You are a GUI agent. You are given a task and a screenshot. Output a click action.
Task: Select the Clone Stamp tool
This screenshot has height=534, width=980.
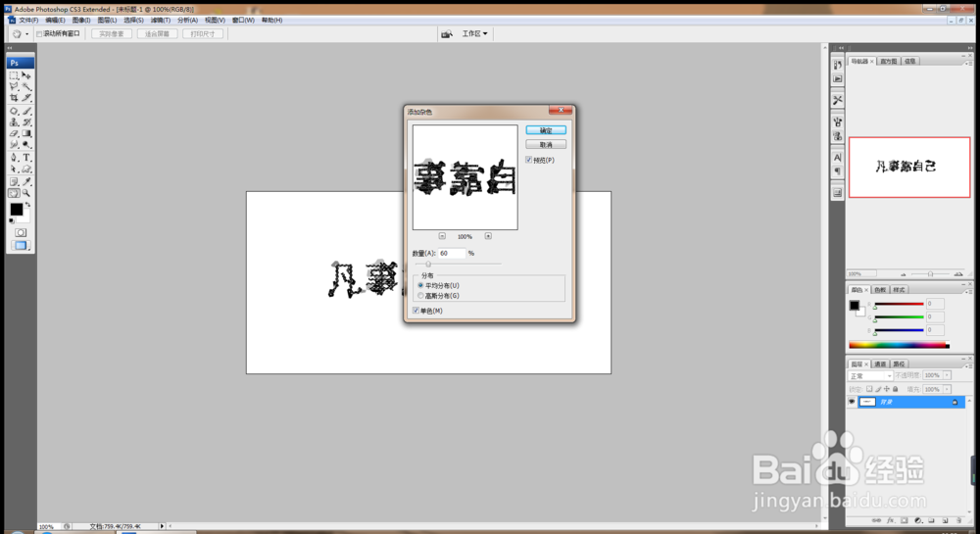tap(14, 121)
